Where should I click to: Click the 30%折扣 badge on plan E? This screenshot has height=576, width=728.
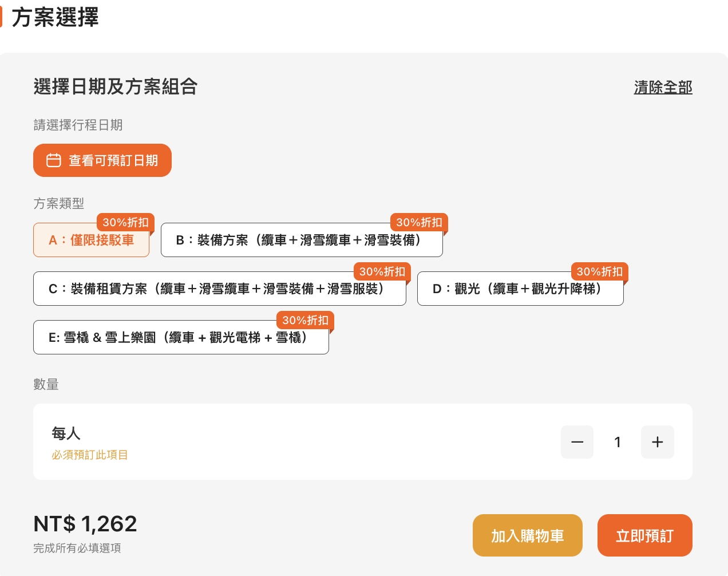point(305,320)
